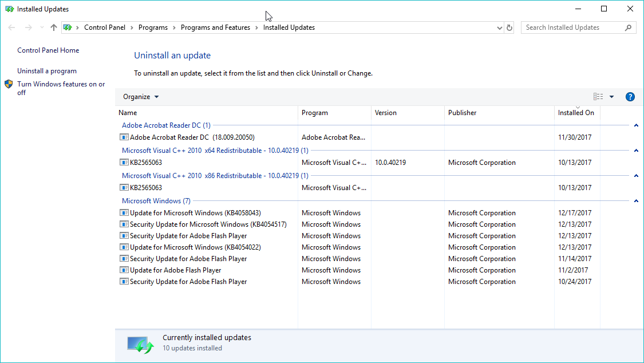Sort by the Version column header
Viewport: 644px width, 363px height.
tap(408, 113)
